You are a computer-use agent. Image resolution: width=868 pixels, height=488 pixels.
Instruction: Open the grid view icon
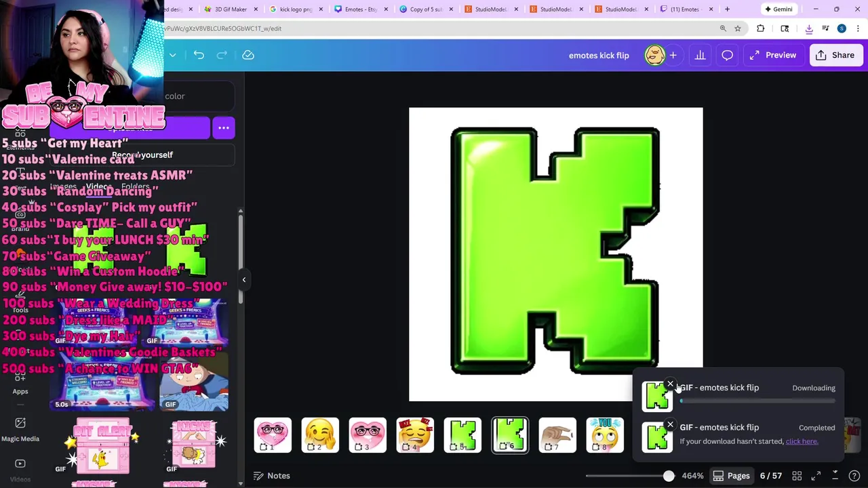point(797,476)
